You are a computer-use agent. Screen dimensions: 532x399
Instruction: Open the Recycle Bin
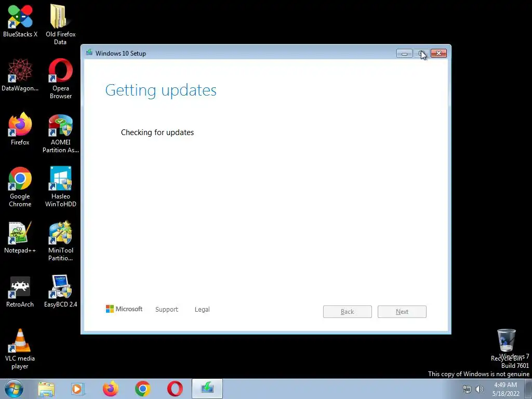506,344
